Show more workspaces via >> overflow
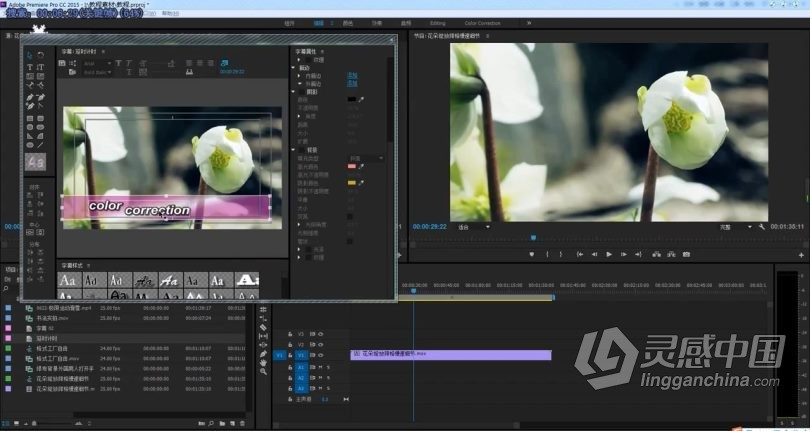810x431 pixels. (528, 23)
